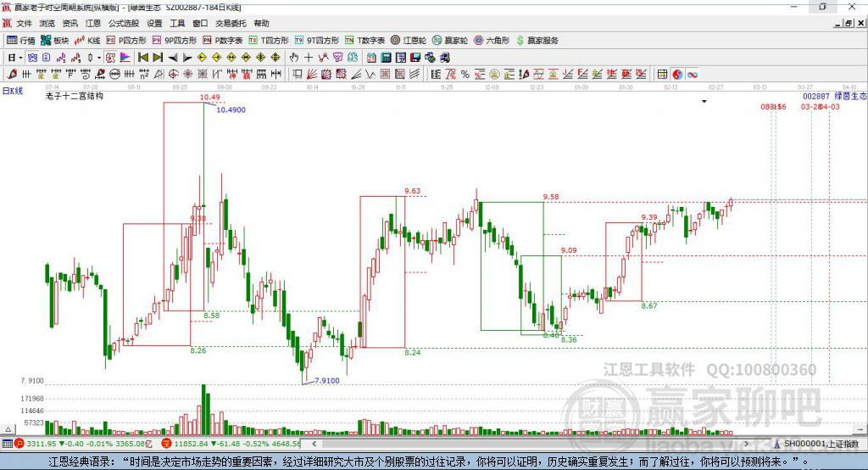Open the 设置 menu

click(x=154, y=23)
